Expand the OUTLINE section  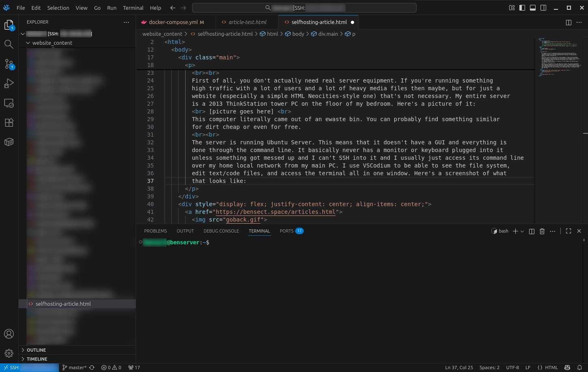[36, 350]
